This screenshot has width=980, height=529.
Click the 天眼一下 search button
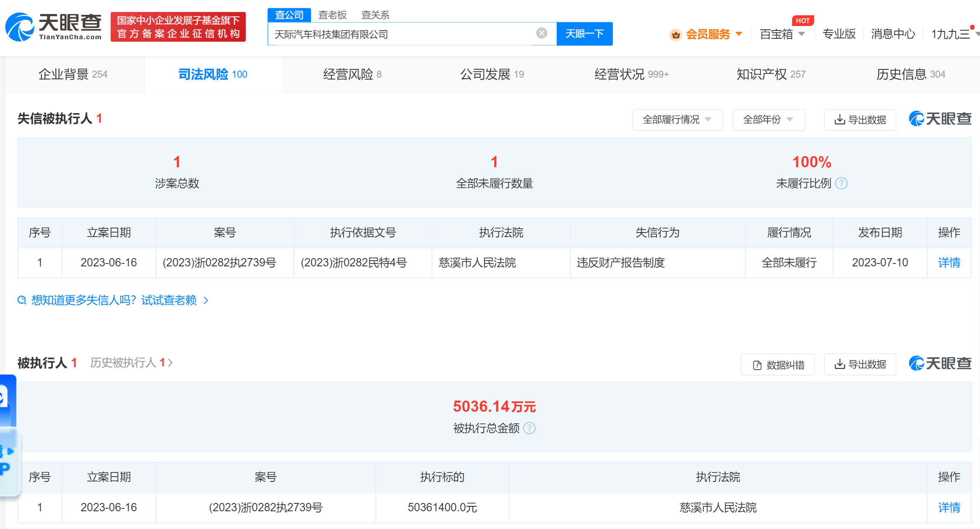click(x=584, y=33)
